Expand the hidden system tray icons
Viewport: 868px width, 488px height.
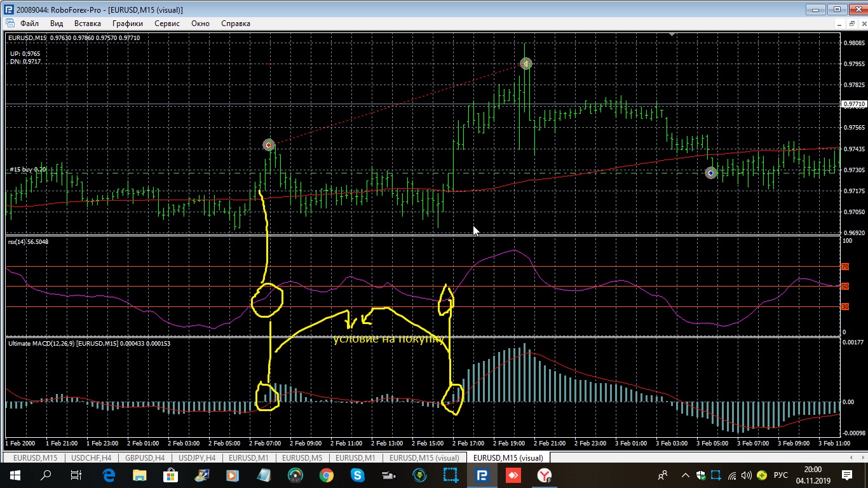pyautogui.click(x=685, y=475)
